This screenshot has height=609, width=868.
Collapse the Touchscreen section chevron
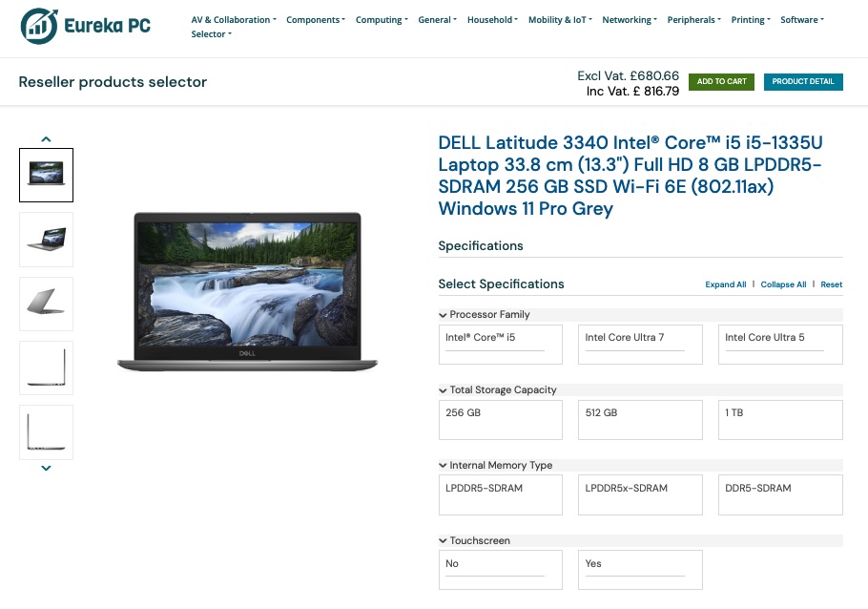tap(443, 541)
